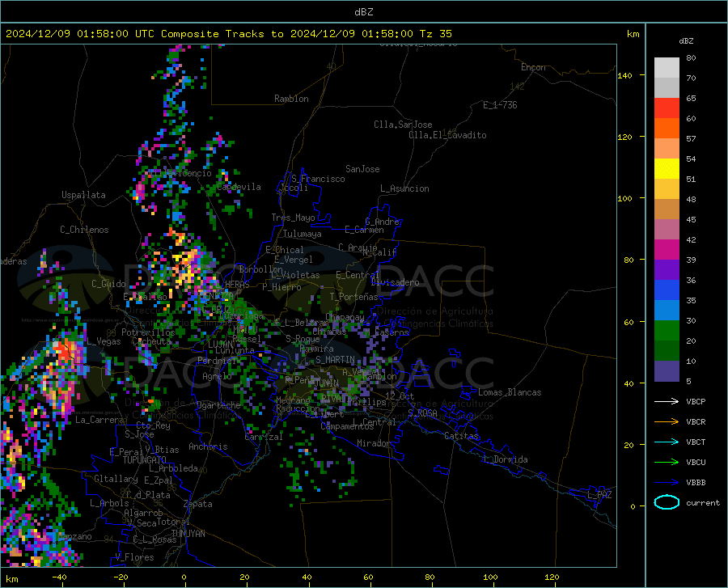Click the V_Flores map label
This screenshot has height=588, width=728.
(x=134, y=557)
